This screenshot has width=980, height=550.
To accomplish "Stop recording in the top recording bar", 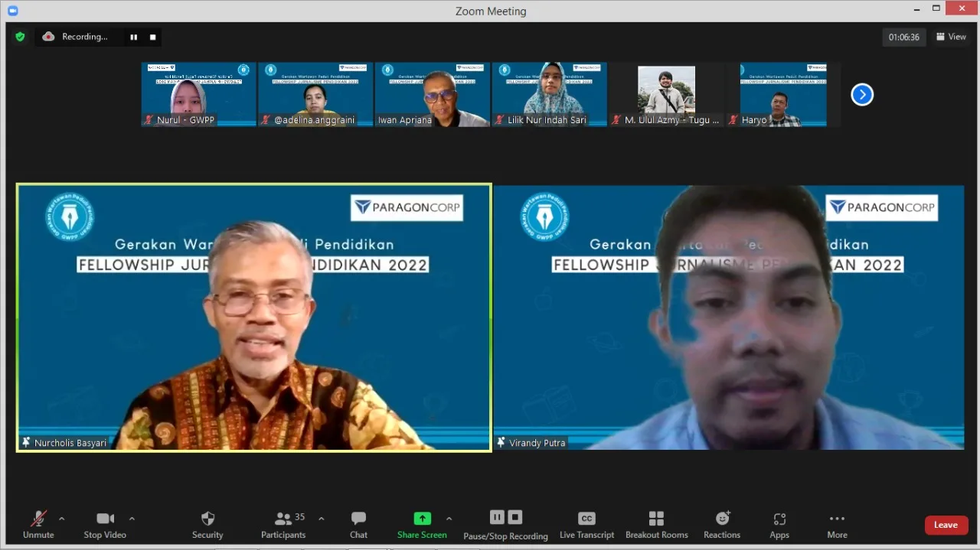I will pos(152,37).
